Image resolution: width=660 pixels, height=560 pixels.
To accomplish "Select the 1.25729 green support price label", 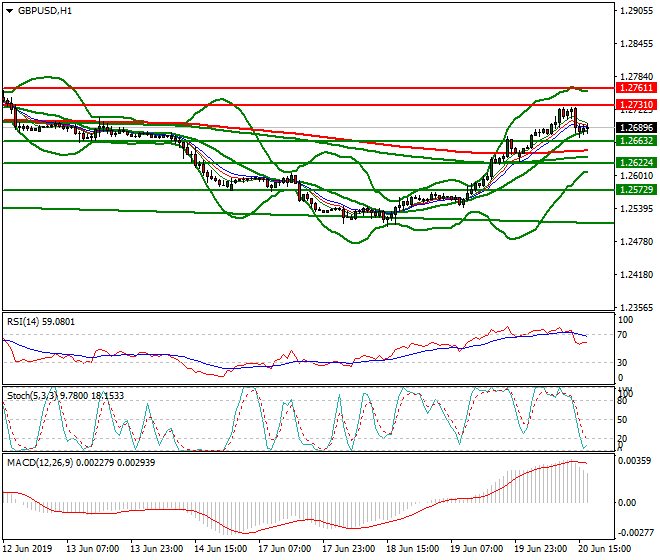I will 636,190.
